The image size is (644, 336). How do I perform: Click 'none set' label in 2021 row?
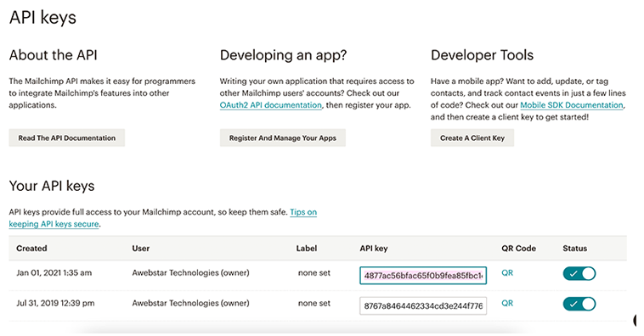click(x=314, y=273)
